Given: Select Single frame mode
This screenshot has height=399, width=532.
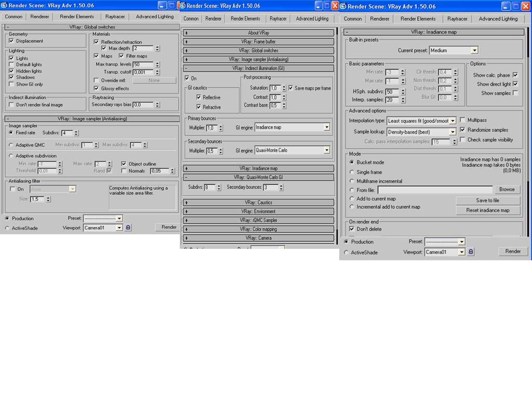Looking at the screenshot, I should 352,172.
